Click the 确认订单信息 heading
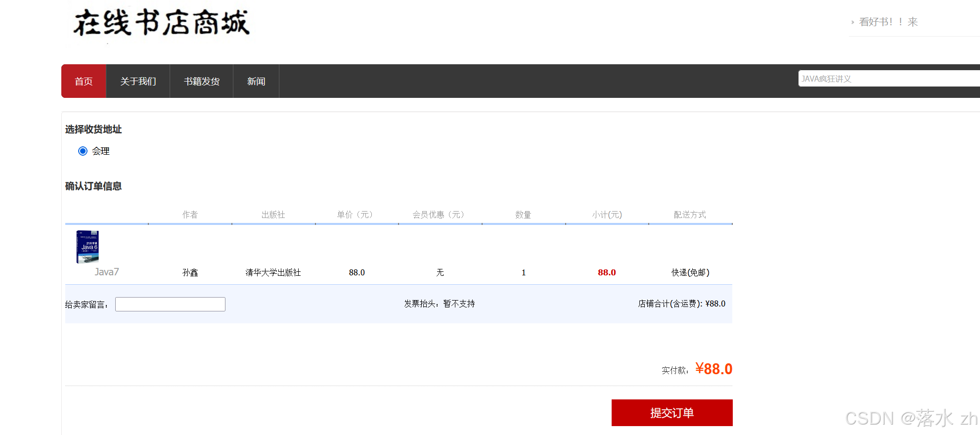Image resolution: width=980 pixels, height=435 pixels. point(93,186)
